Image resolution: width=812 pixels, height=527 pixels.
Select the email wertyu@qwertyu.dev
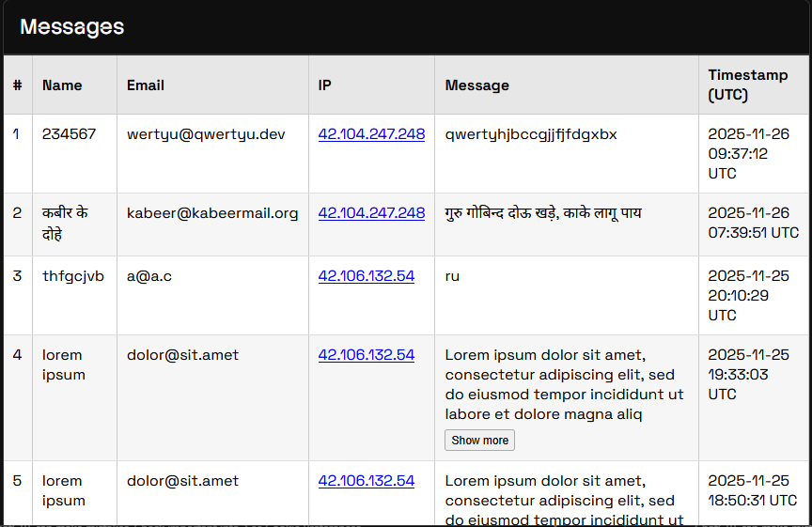[x=206, y=134]
